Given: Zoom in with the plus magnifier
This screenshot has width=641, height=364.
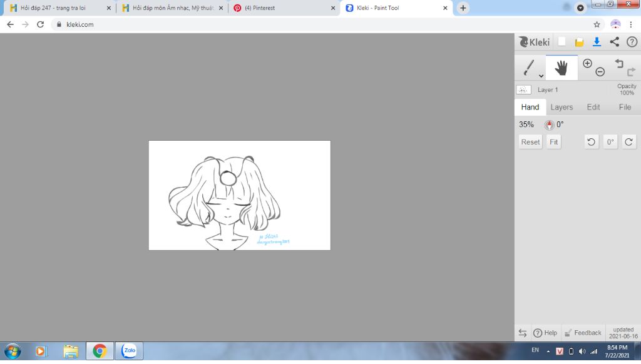Looking at the screenshot, I should pos(587,63).
